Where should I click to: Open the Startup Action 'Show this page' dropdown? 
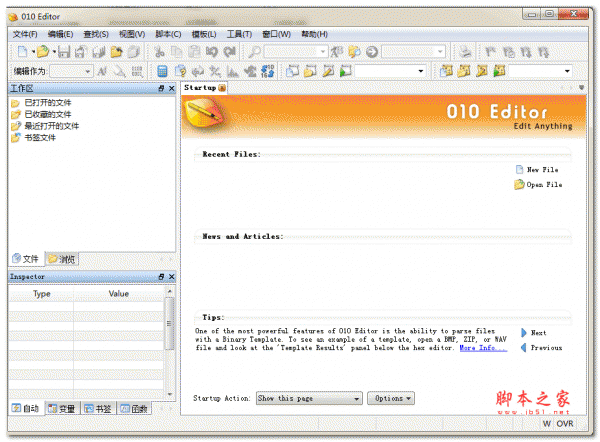[309, 398]
